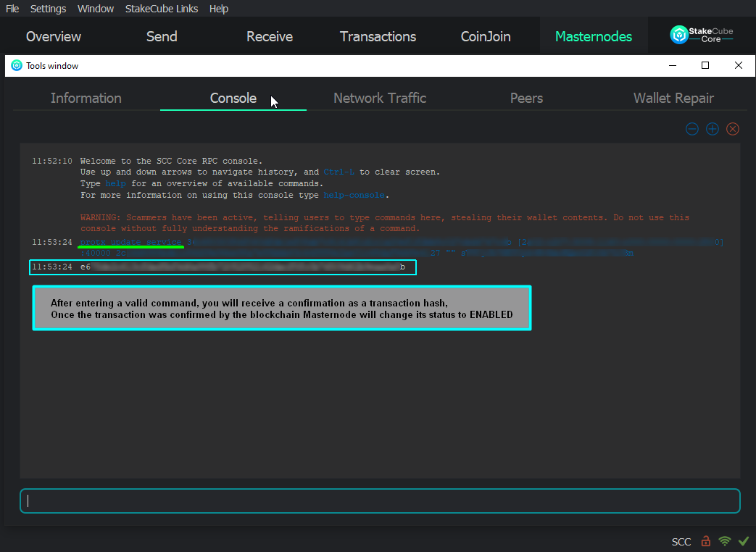The height and width of the screenshot is (552, 756).
Task: Click the network connection signal icon
Action: 725,541
